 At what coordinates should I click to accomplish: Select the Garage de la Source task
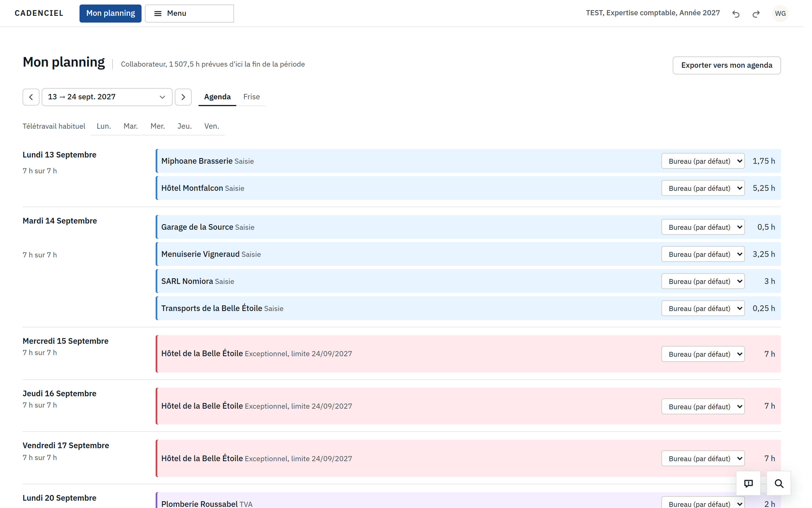(x=468, y=227)
